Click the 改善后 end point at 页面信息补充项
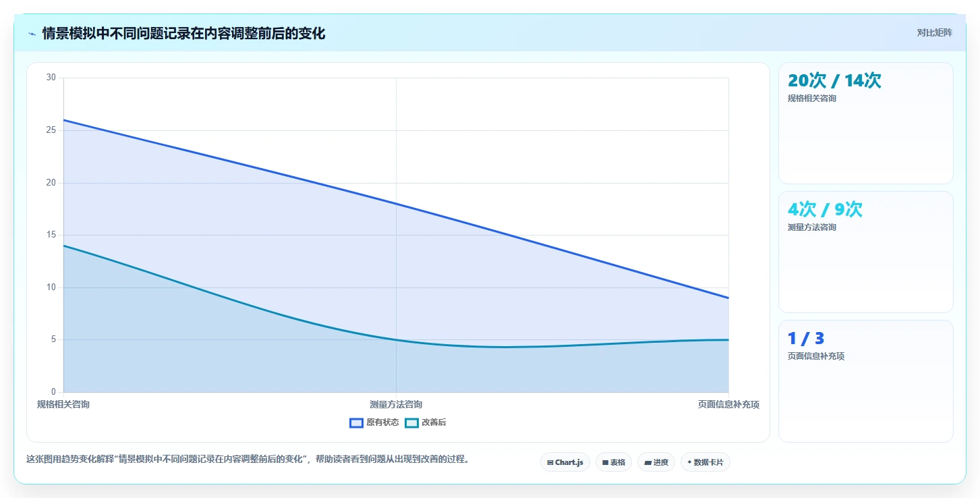 pyautogui.click(x=728, y=340)
